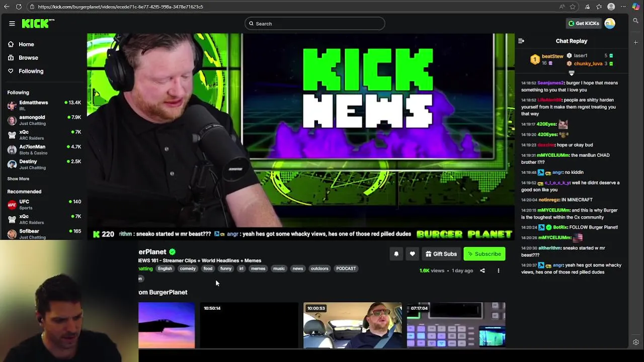Open the Edge sidebar search icon
The height and width of the screenshot is (362, 644).
(x=636, y=21)
